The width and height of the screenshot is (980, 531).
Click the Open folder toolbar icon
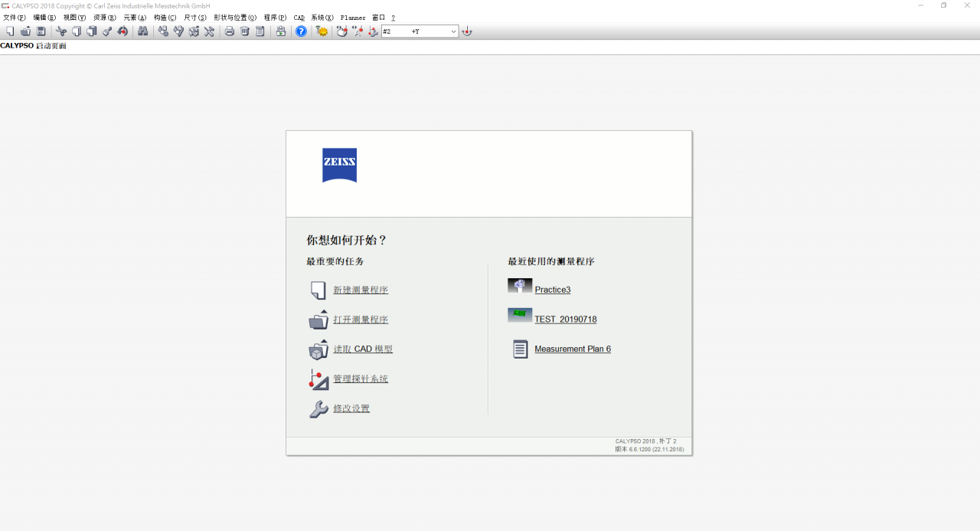(25, 31)
